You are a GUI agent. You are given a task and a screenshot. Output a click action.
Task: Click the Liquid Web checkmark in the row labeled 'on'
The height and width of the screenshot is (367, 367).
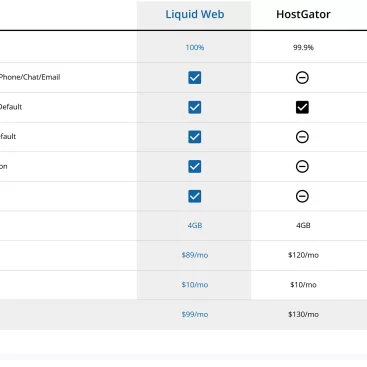pyautogui.click(x=195, y=166)
